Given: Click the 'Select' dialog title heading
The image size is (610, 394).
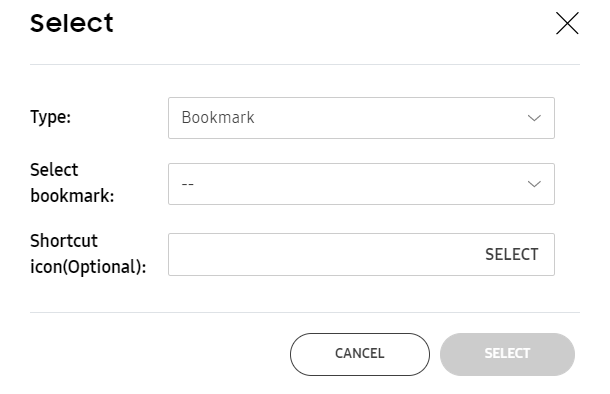Looking at the screenshot, I should [x=72, y=23].
